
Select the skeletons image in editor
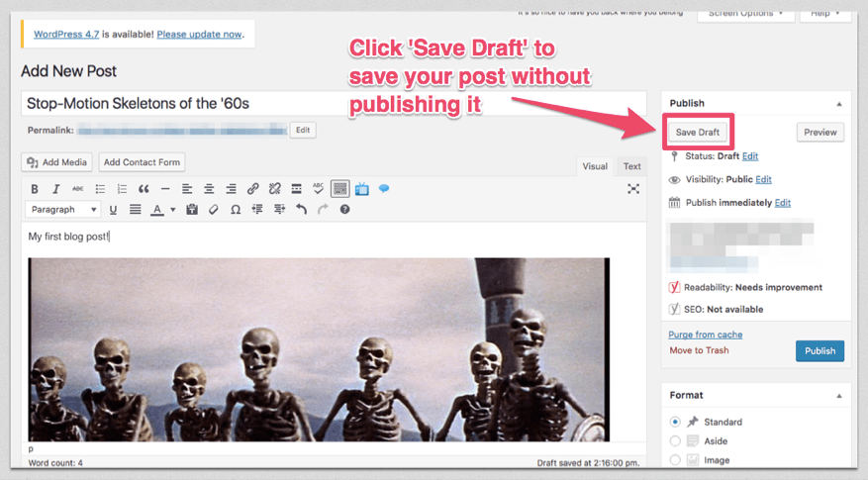coord(319,349)
